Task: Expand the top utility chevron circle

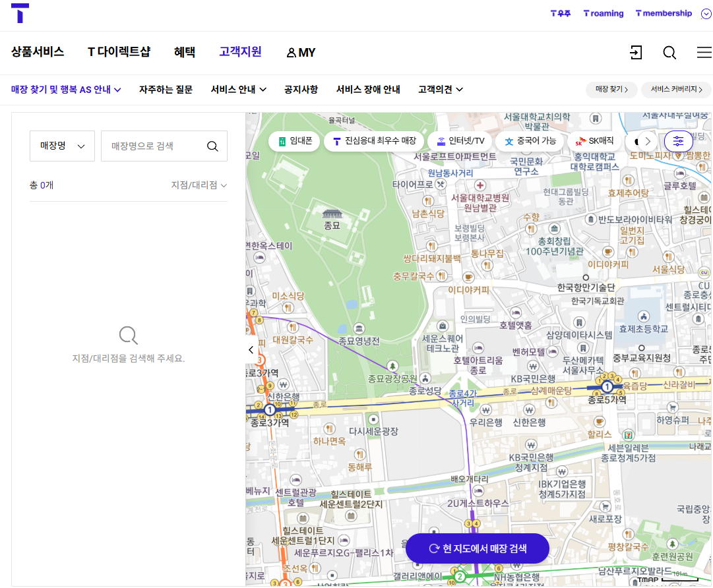Action: [x=706, y=14]
